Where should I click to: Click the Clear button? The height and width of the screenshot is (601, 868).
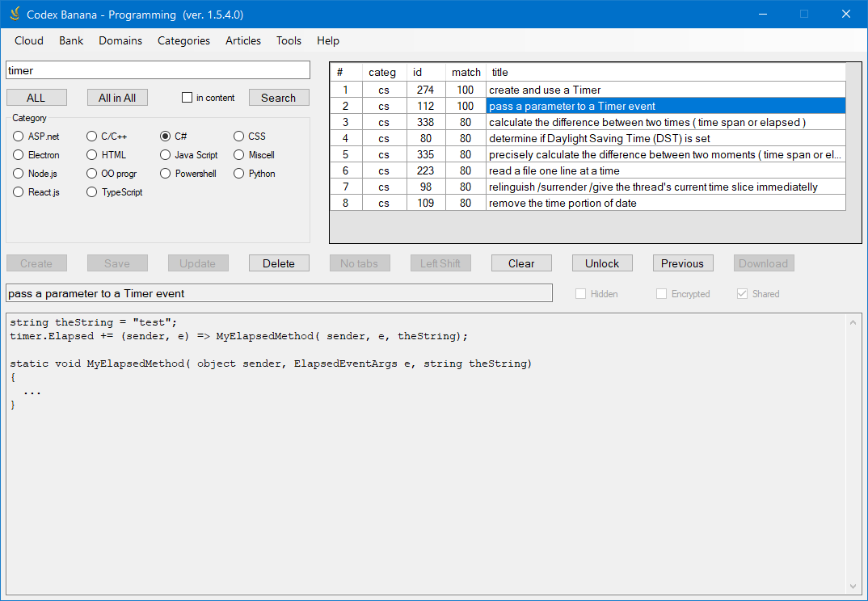click(x=521, y=263)
